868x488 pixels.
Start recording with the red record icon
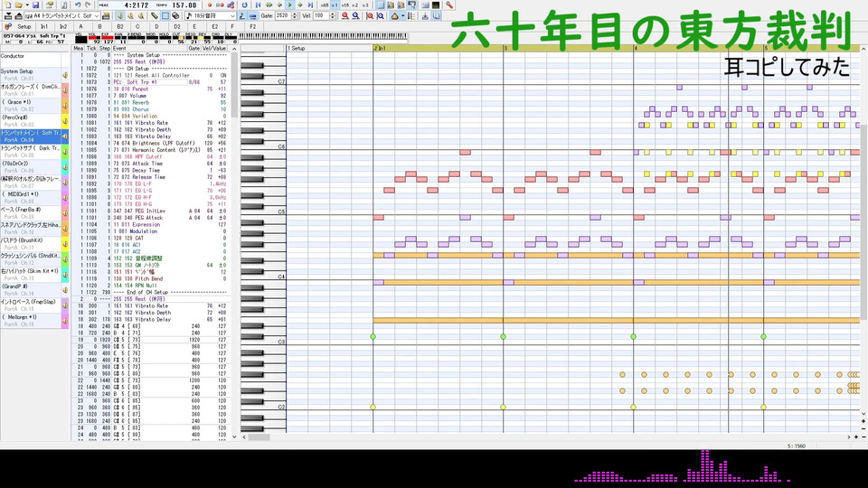[209, 5]
